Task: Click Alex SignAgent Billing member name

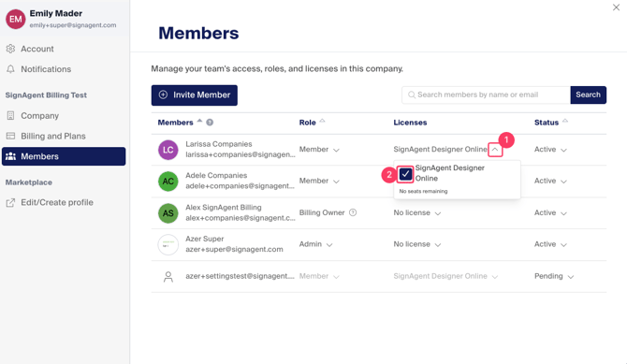Action: [224, 208]
